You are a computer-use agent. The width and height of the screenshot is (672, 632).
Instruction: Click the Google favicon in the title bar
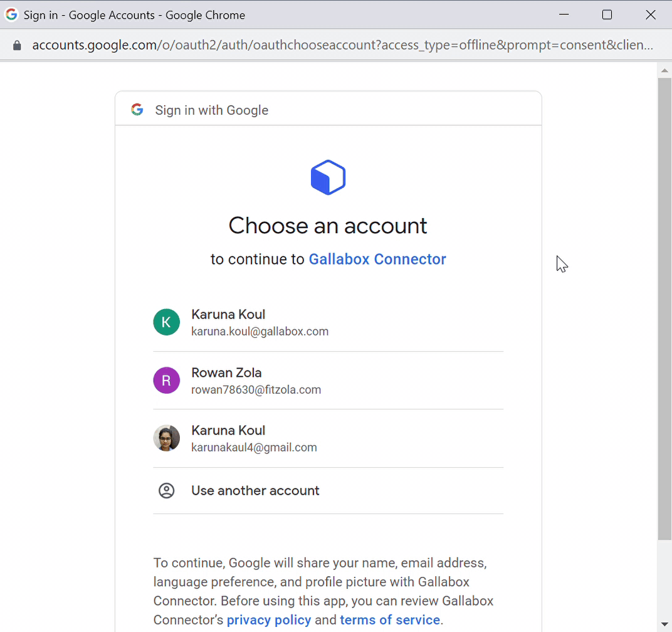point(11,15)
